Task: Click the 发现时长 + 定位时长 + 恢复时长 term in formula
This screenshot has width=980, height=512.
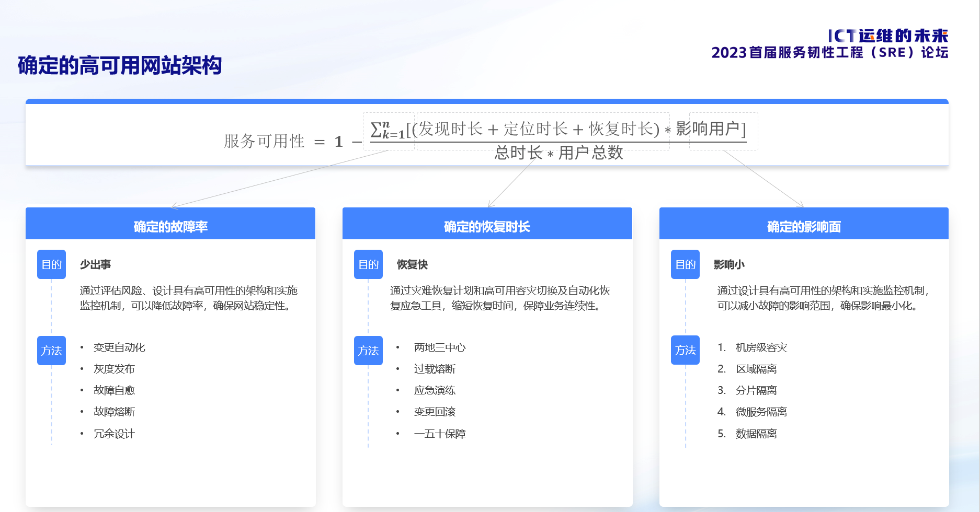Action: pyautogui.click(x=535, y=129)
